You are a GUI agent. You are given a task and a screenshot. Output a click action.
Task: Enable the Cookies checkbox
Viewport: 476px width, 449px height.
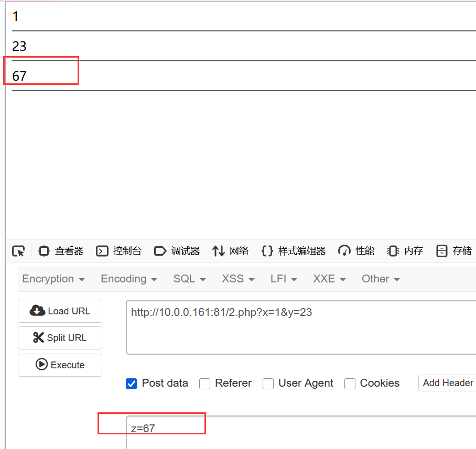coord(350,384)
